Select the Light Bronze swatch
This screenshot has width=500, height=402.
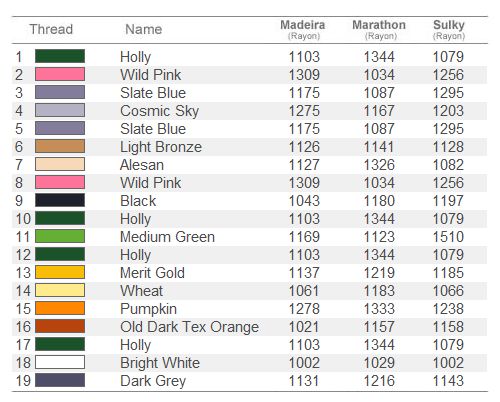pos(60,146)
